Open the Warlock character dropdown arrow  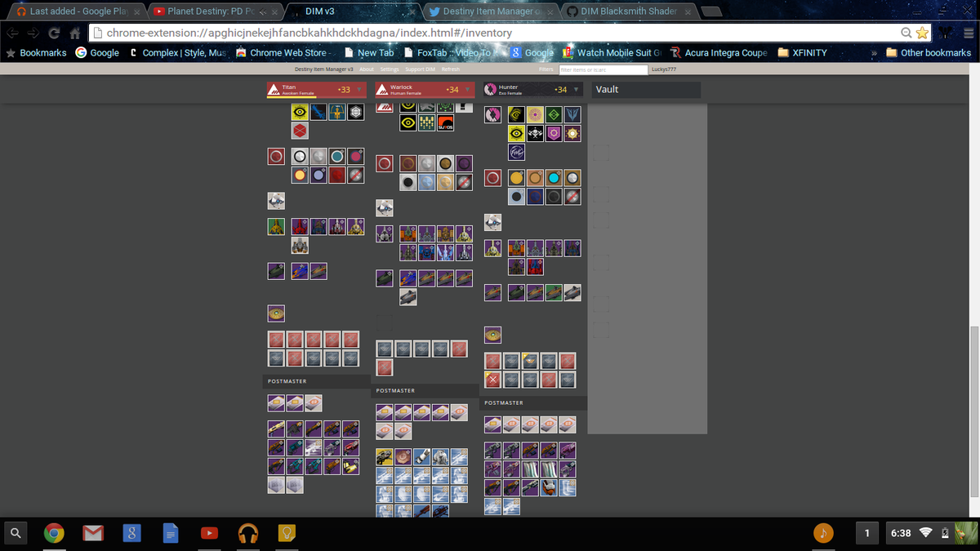click(x=467, y=89)
